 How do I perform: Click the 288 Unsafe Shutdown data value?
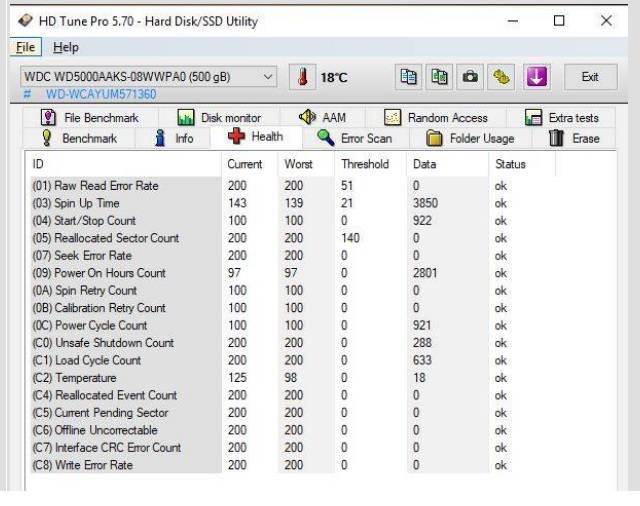422,343
